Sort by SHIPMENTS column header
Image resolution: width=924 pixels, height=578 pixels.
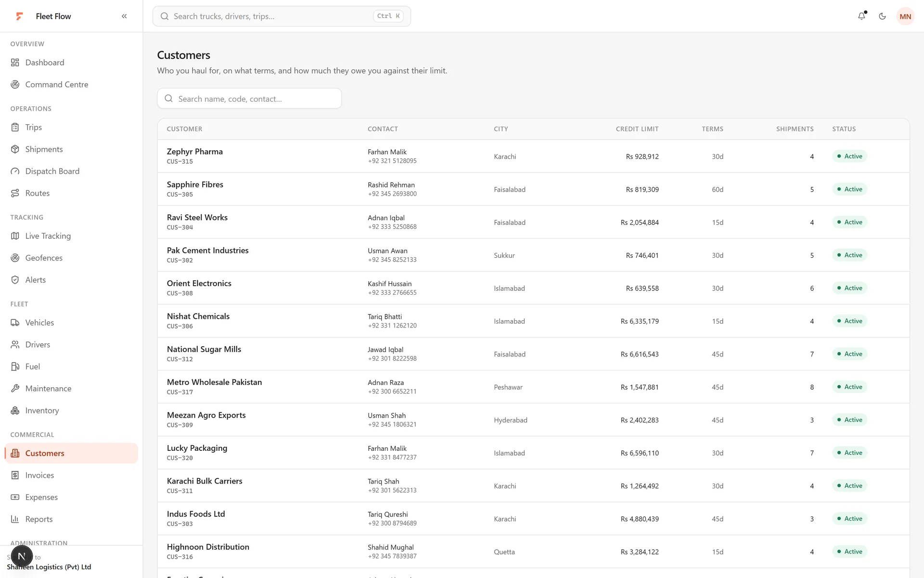tap(795, 129)
